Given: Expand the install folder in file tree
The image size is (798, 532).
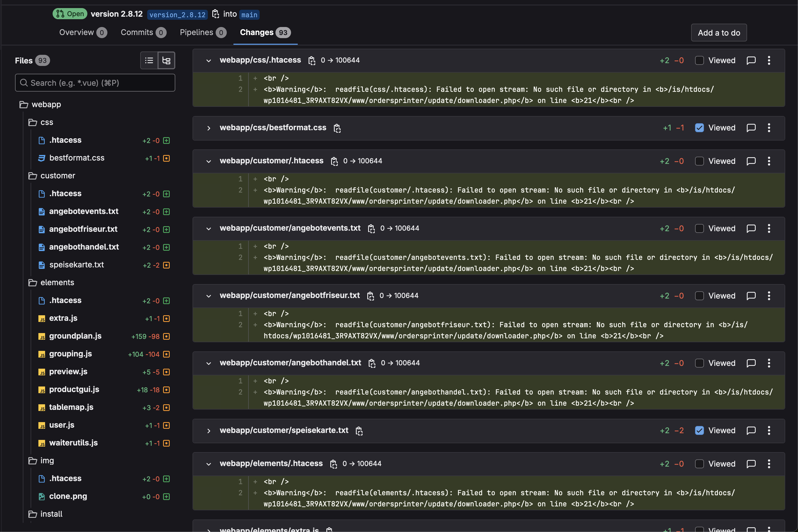Looking at the screenshot, I should (45, 514).
